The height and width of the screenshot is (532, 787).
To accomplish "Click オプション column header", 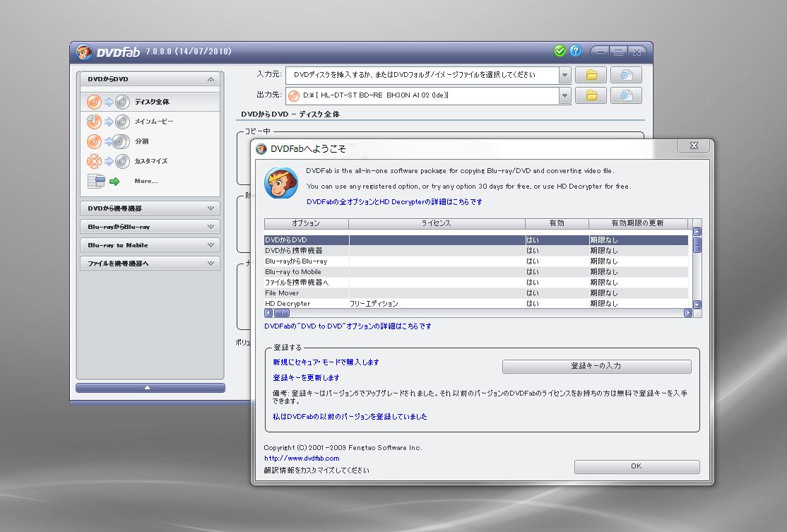I will coord(306,223).
